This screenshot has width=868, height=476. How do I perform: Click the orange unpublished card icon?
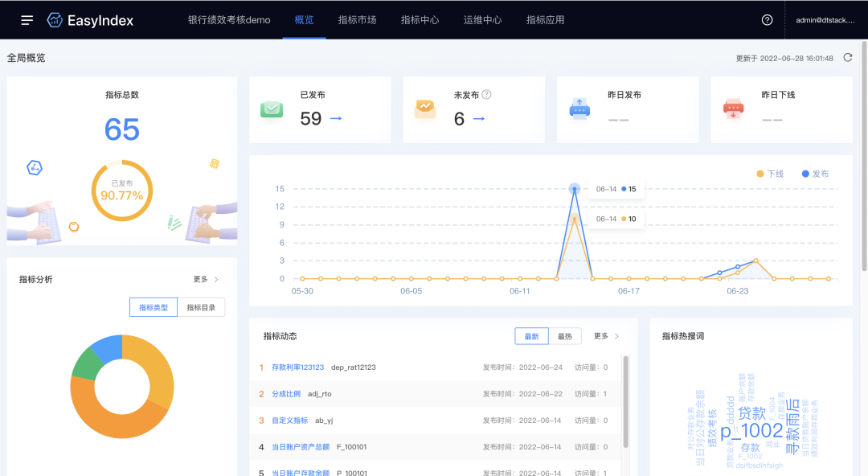click(425, 109)
